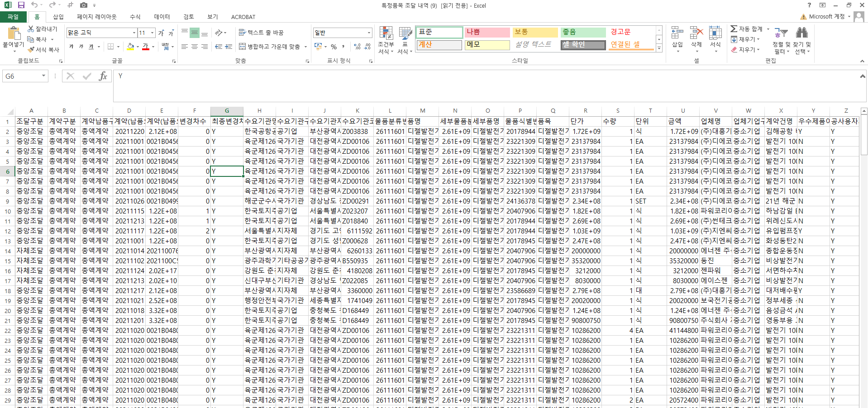Toggle top vertical alignment
Viewport: 868px width, 408px height.
pyautogui.click(x=185, y=32)
